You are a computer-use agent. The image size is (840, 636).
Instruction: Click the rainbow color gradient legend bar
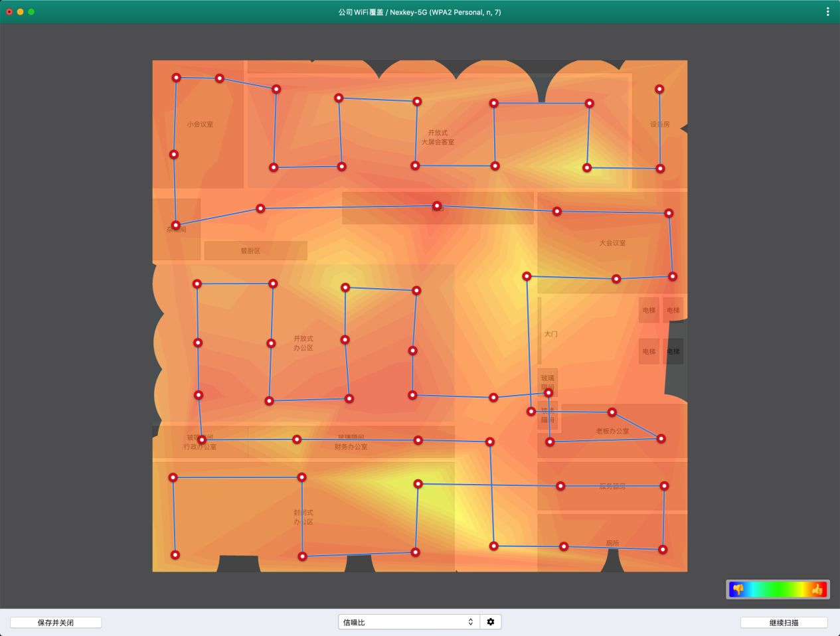tap(778, 589)
